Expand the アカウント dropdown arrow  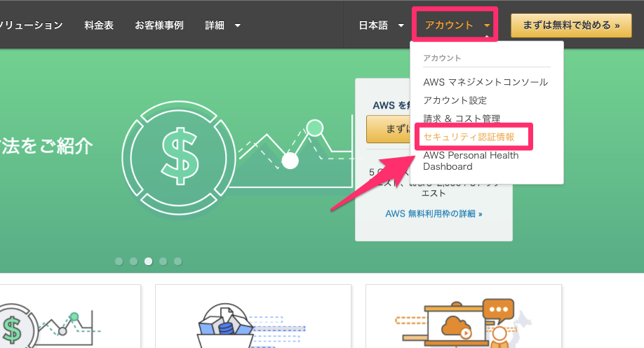coord(487,25)
